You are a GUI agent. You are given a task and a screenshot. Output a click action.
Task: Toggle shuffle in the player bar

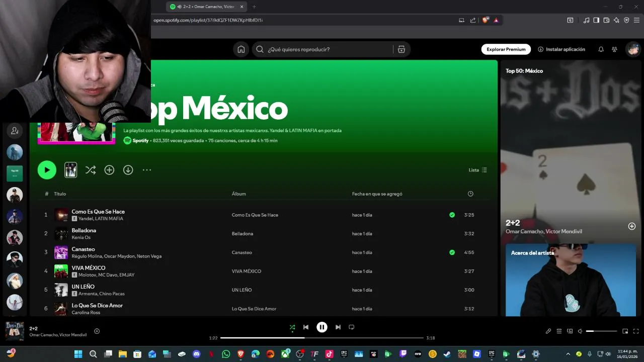[292, 327]
